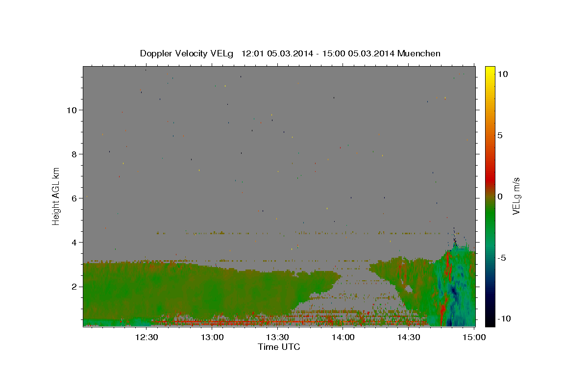Click the 'Height AGL km' axis label
This screenshot has height=392, width=588.
(x=56, y=196)
